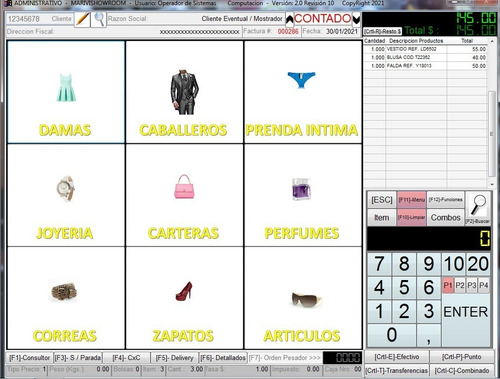This screenshot has height=379, width=500.
Task: Open [F4]- CxC
Action: (x=126, y=358)
